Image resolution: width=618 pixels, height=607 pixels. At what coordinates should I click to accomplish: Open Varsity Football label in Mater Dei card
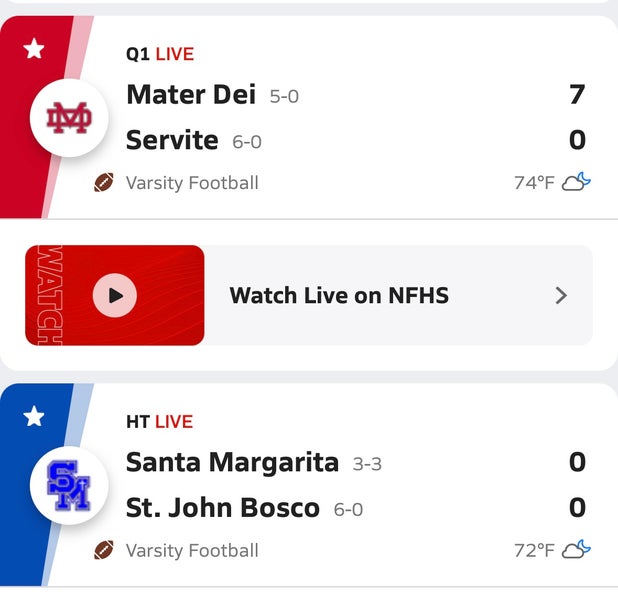click(192, 183)
